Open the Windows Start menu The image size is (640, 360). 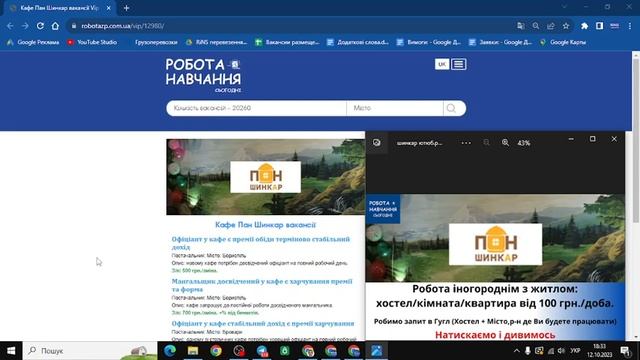click(x=11, y=351)
